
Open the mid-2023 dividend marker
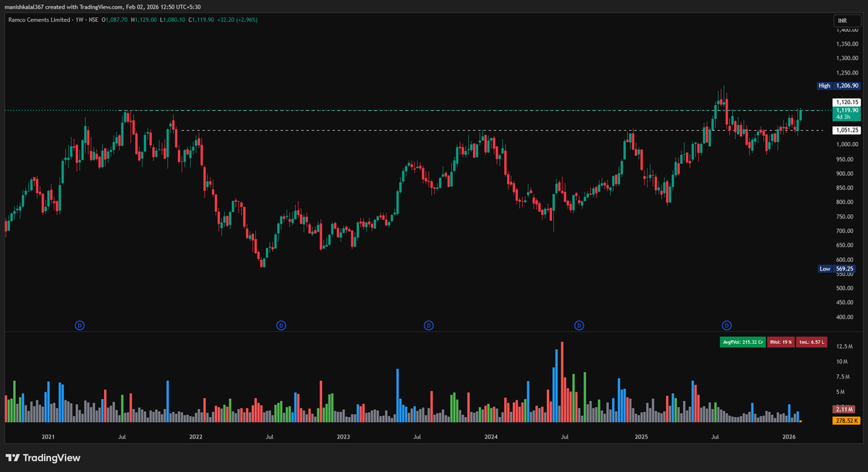pos(429,326)
